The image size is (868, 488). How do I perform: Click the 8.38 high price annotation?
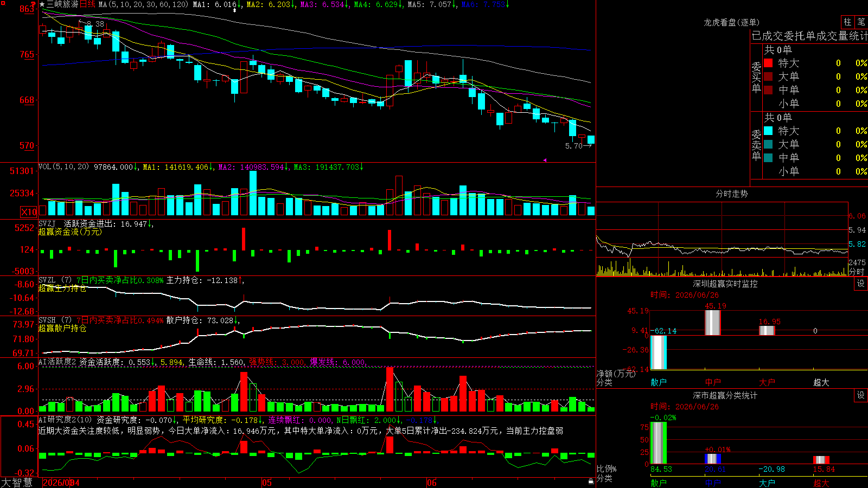[x=95, y=24]
